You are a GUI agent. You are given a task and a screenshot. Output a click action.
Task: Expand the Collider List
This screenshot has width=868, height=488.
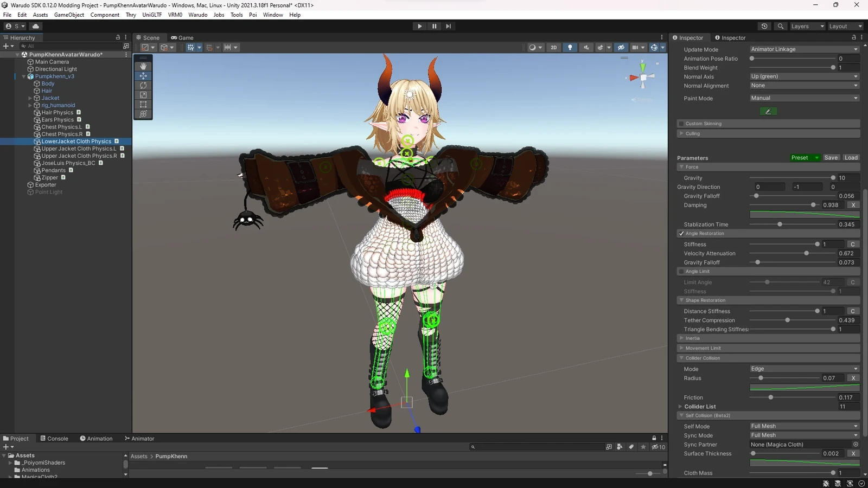click(x=680, y=407)
